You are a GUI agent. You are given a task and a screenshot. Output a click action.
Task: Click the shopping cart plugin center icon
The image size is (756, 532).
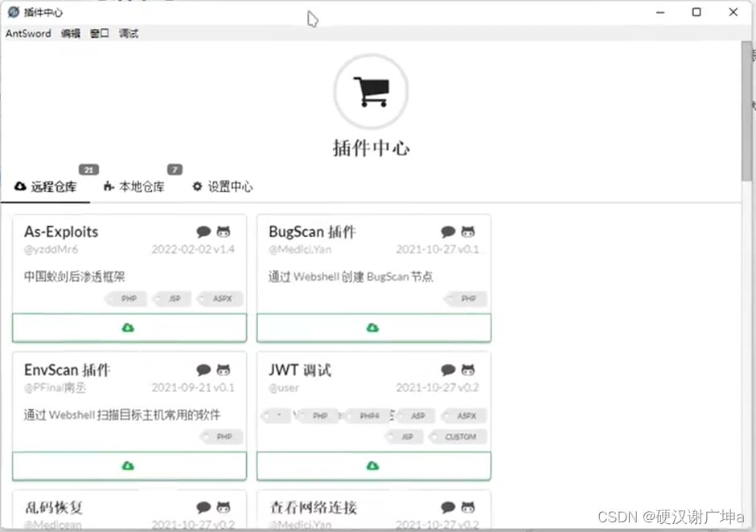coord(371,92)
